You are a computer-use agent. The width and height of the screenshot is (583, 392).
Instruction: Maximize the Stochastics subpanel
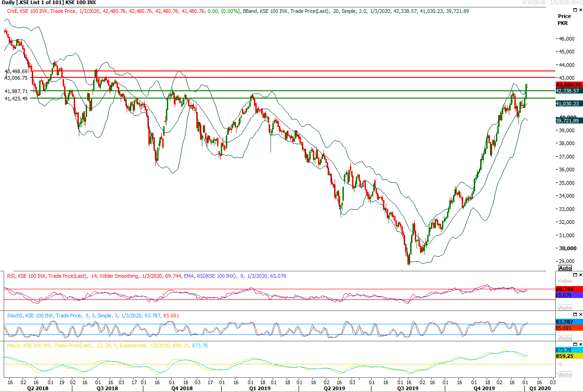[x=575, y=314]
